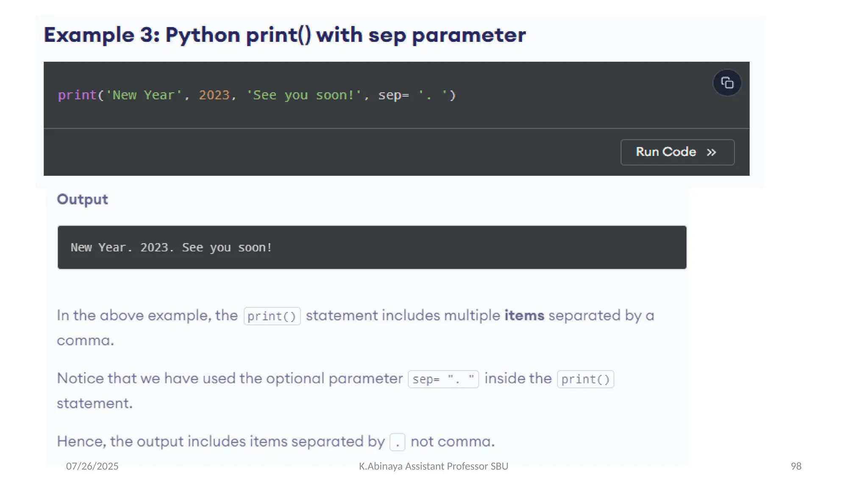Click the second inline print() code tag
Viewport: 868px width, 488px height.
pyautogui.click(x=585, y=379)
